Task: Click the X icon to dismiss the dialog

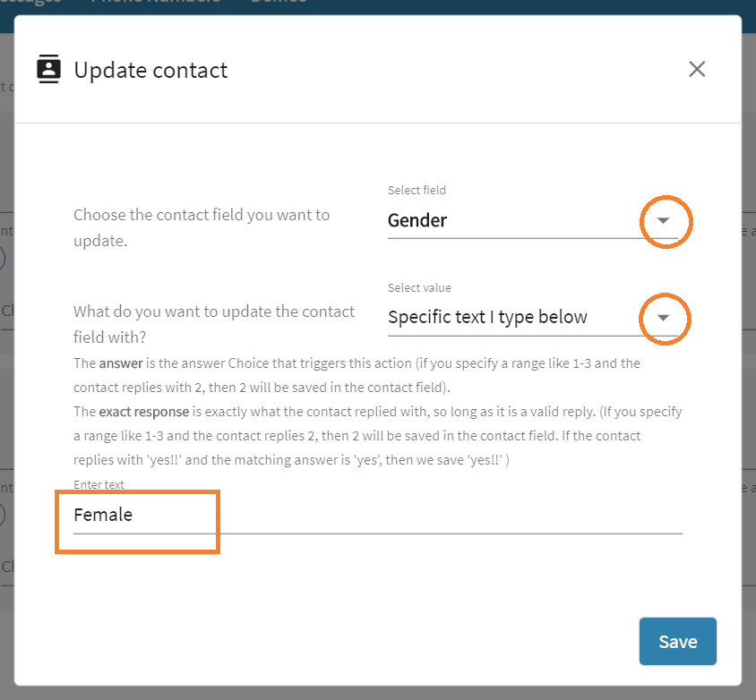Action: point(697,68)
